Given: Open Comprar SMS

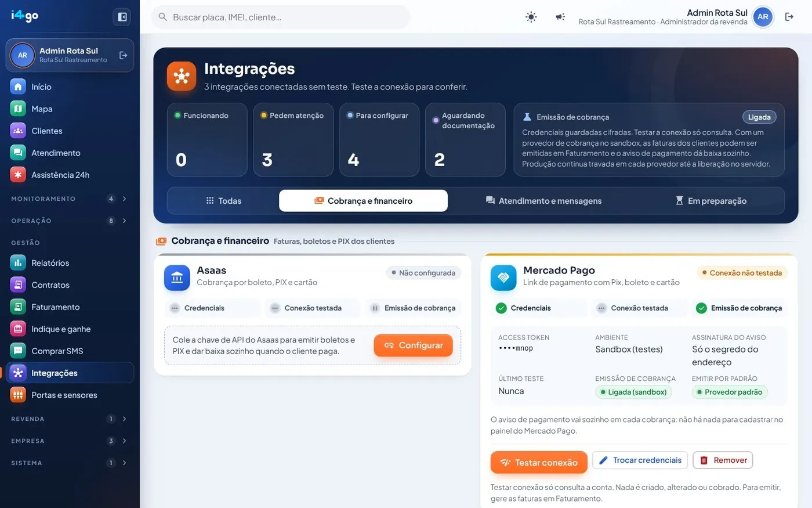Looking at the screenshot, I should (x=70, y=351).
